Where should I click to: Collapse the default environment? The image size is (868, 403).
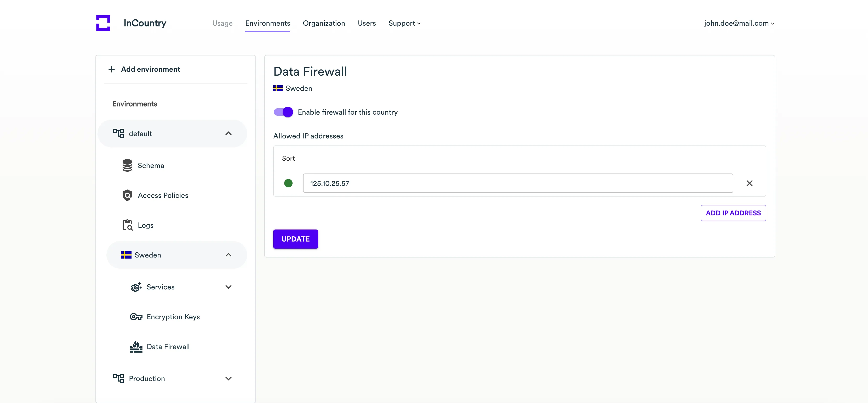[x=228, y=133]
